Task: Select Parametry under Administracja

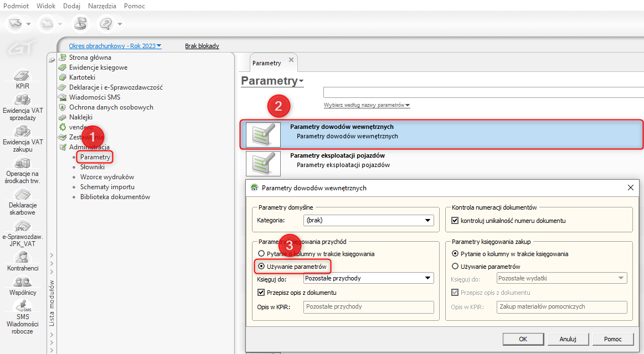Action: coord(95,157)
